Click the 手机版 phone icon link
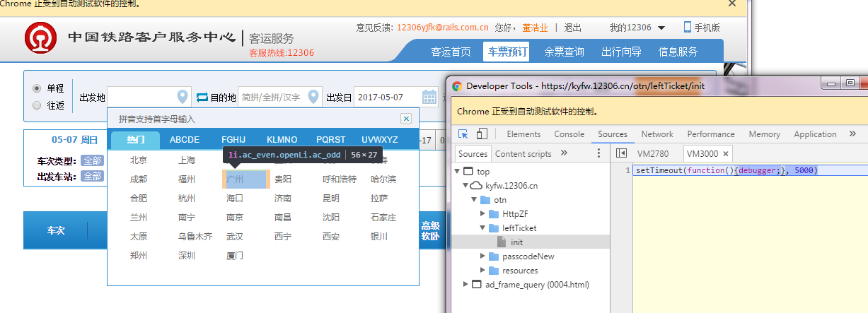Image resolution: width=868 pixels, height=313 pixels. point(702,28)
